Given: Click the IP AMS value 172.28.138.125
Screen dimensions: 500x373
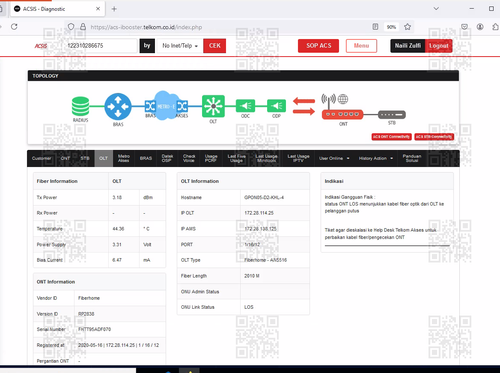Looking at the screenshot, I should tap(260, 229).
